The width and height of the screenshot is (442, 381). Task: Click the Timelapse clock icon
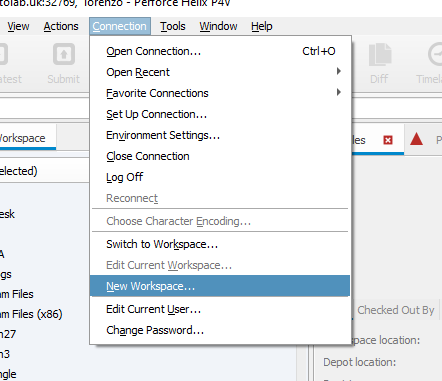point(435,54)
